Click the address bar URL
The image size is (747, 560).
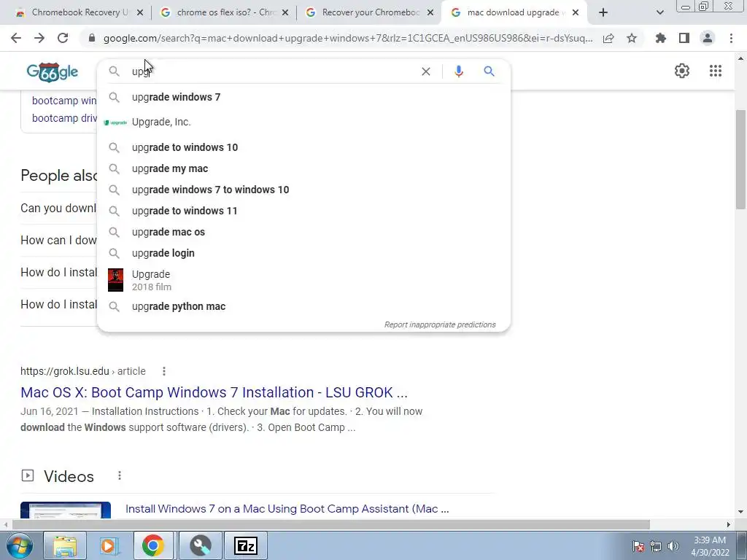click(348, 38)
